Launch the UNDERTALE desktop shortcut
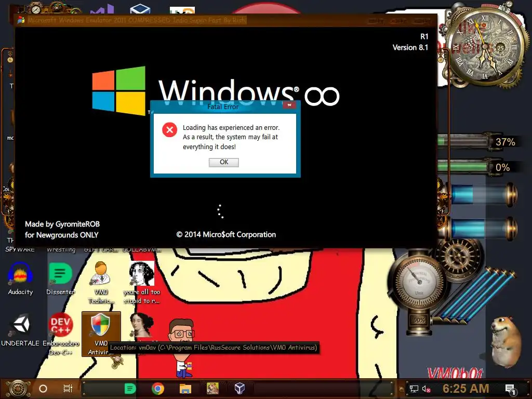The width and height of the screenshot is (532, 399). tap(20, 330)
